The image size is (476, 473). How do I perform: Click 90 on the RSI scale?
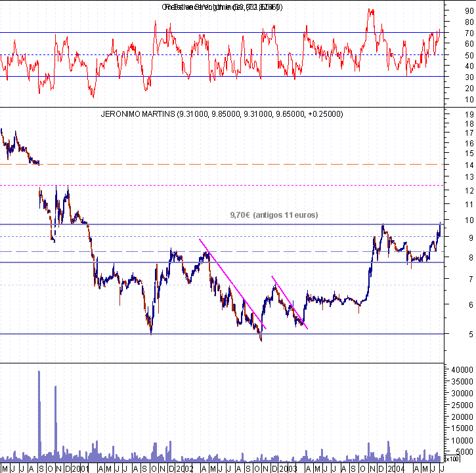[469, 11]
